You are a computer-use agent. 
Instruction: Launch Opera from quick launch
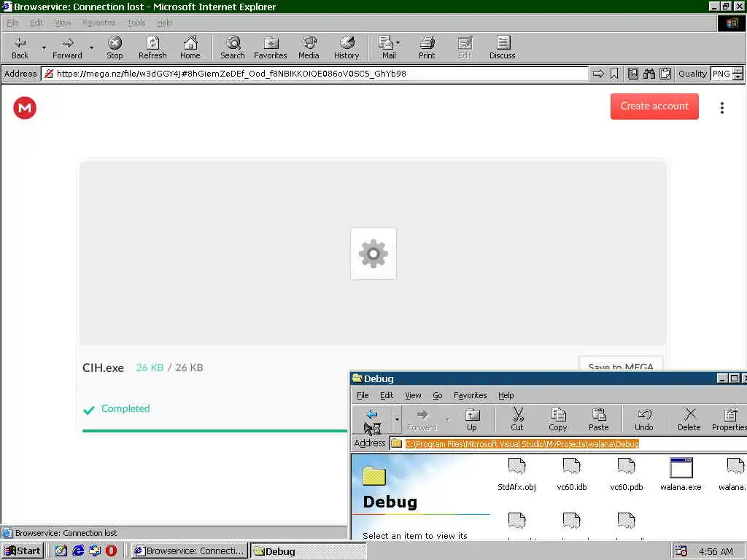click(x=111, y=551)
